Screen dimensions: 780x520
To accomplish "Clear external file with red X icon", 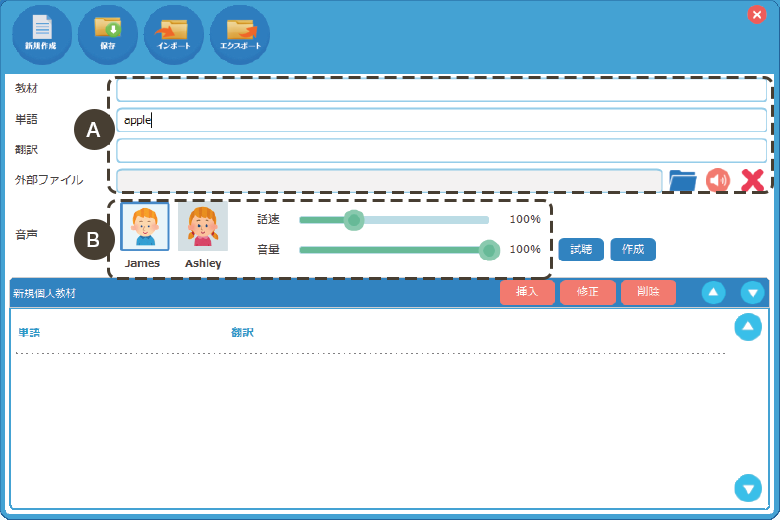I will [x=752, y=180].
